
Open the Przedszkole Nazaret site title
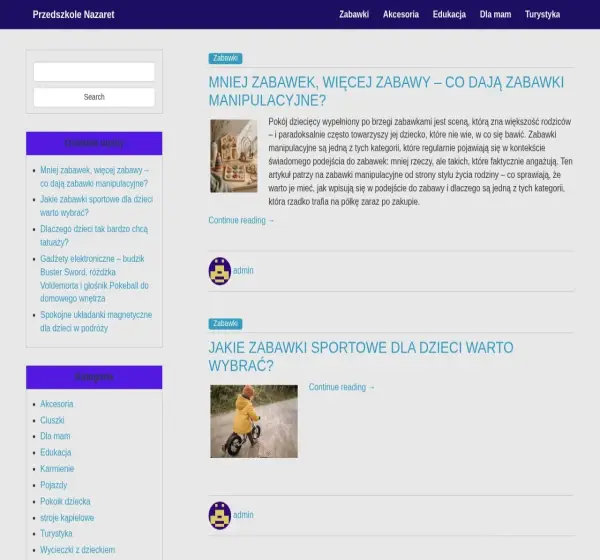tap(73, 15)
